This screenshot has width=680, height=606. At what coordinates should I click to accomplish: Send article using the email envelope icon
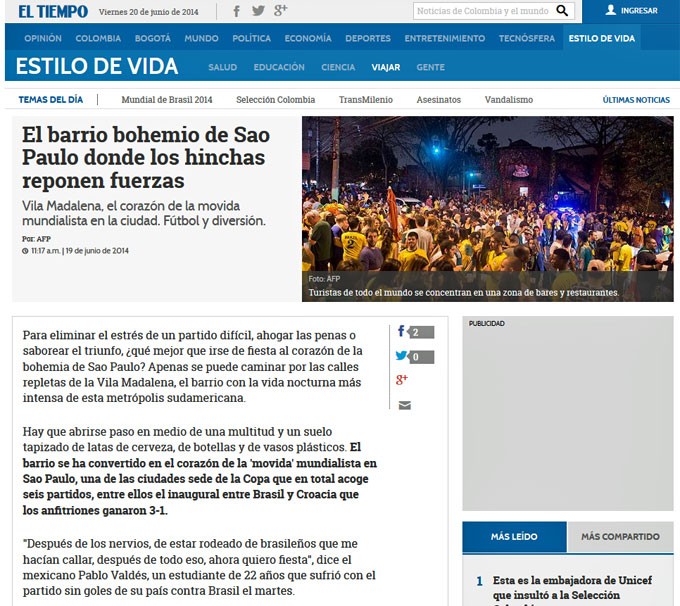404,405
